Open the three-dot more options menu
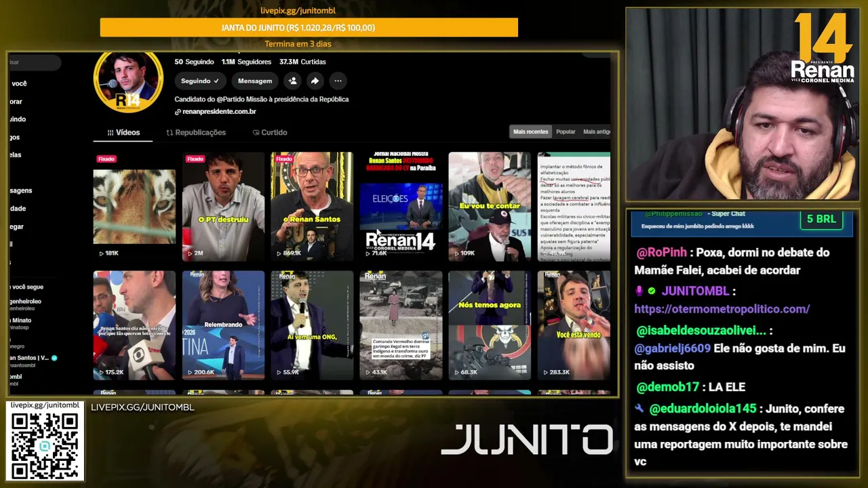Viewport: 868px width, 488px height. pos(338,81)
